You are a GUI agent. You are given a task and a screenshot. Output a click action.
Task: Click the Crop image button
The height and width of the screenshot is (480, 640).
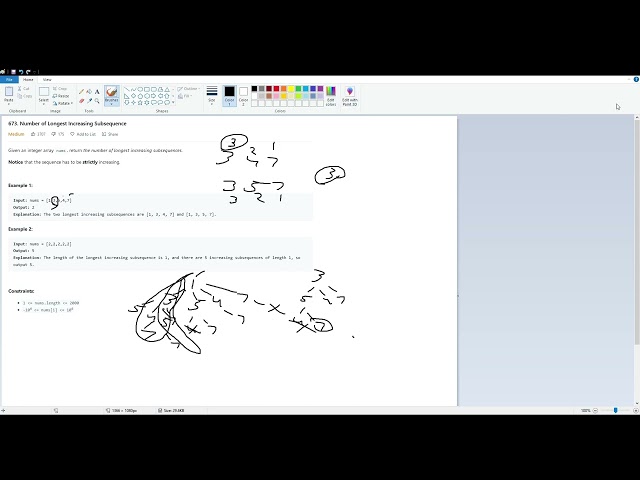60,89
